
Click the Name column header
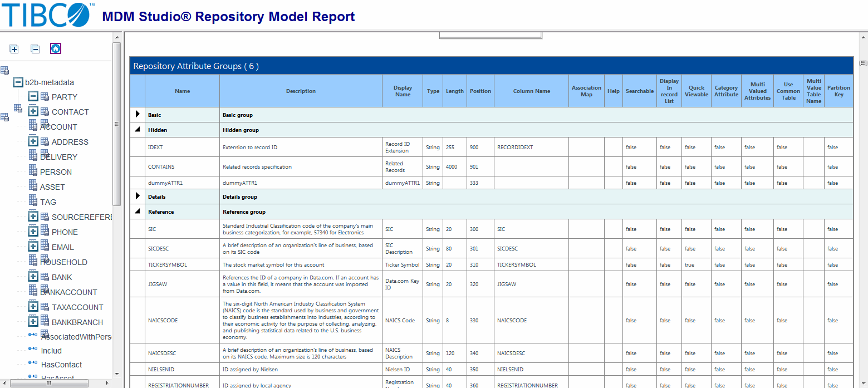click(x=183, y=91)
